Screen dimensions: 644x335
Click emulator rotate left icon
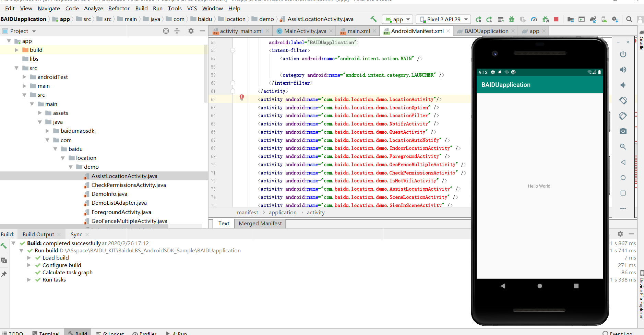coord(623,100)
